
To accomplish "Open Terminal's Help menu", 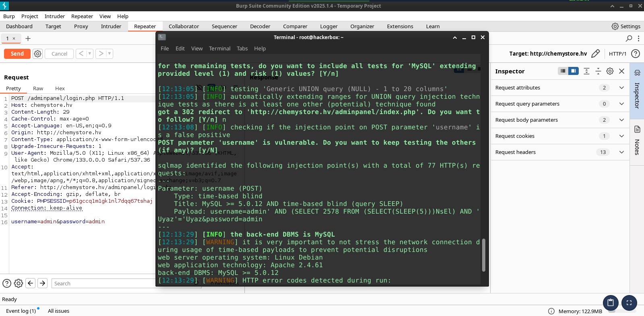I will (260, 48).
